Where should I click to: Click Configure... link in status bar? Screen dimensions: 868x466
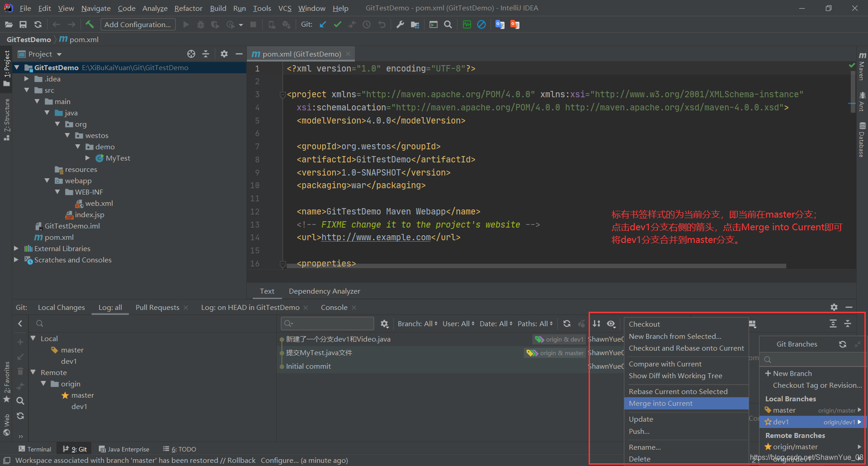[279, 460]
